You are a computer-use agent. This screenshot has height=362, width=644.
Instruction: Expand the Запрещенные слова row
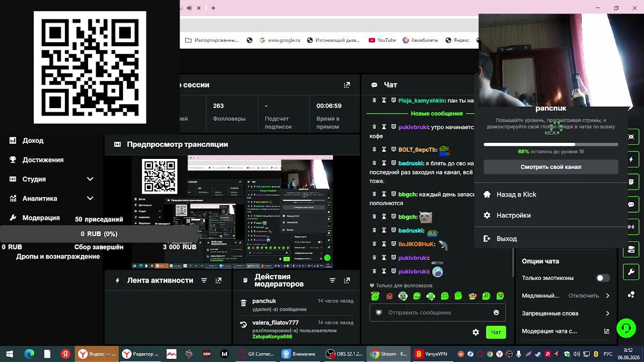(x=566, y=313)
